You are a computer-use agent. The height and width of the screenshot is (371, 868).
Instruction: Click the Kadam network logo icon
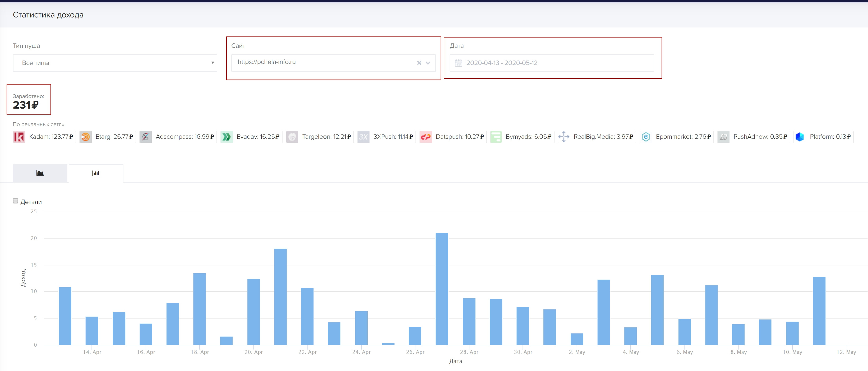pos(19,137)
